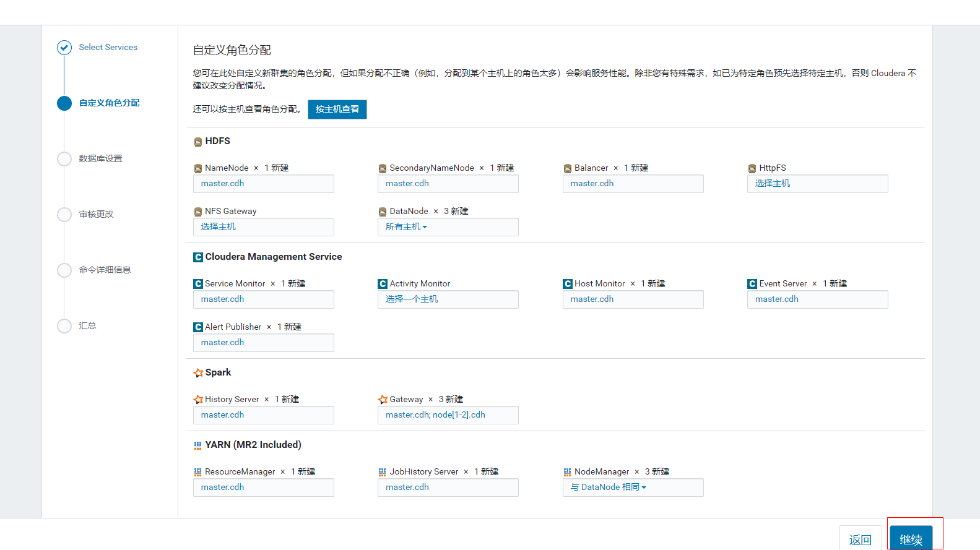This screenshot has height=550, width=980.
Task: Click the HDFS service icon
Action: click(198, 142)
